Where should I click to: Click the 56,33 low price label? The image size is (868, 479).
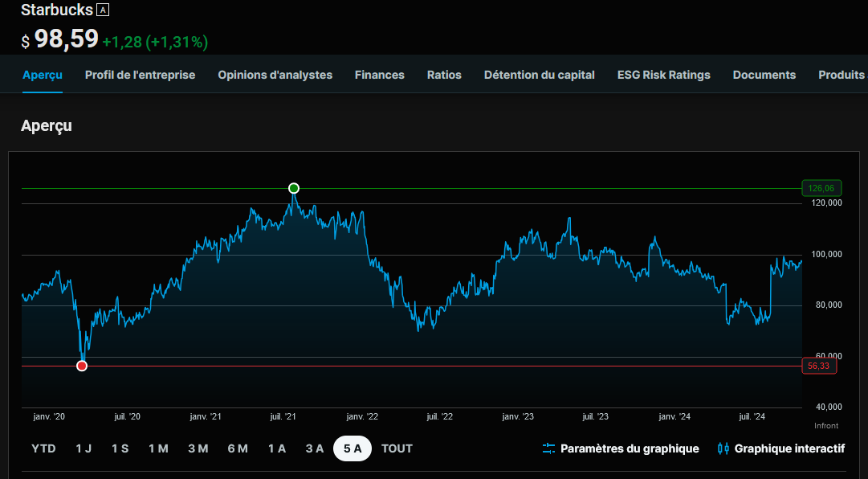pos(819,366)
